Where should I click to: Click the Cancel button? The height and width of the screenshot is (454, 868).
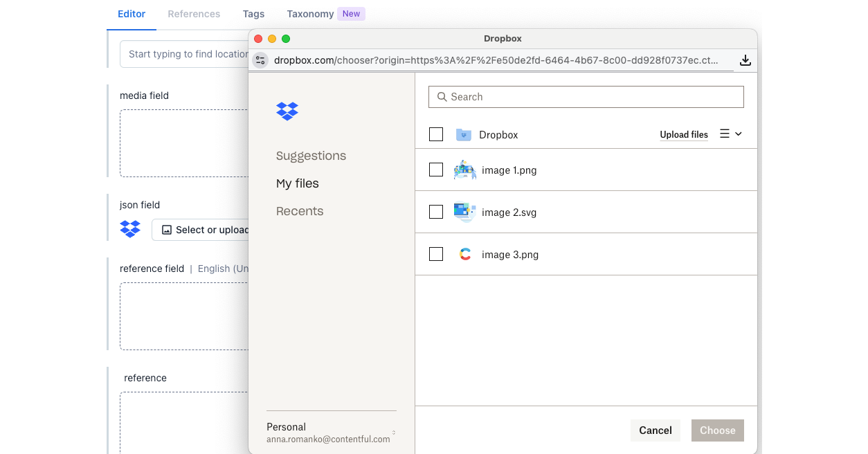(655, 430)
